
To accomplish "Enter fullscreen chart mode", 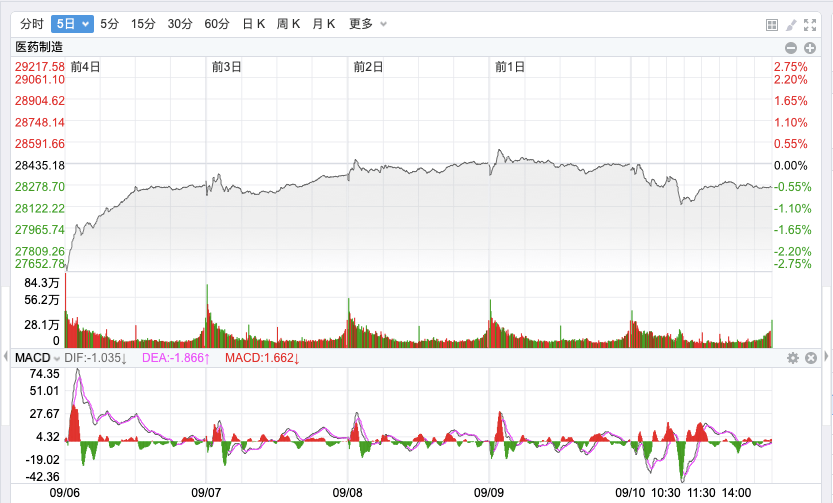I will (812, 24).
